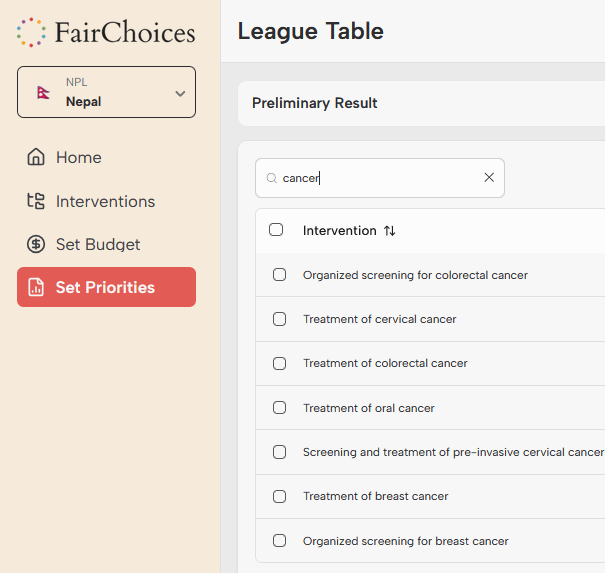This screenshot has height=573, width=605.
Task: Click the Interventions tree icon
Action: click(x=36, y=201)
